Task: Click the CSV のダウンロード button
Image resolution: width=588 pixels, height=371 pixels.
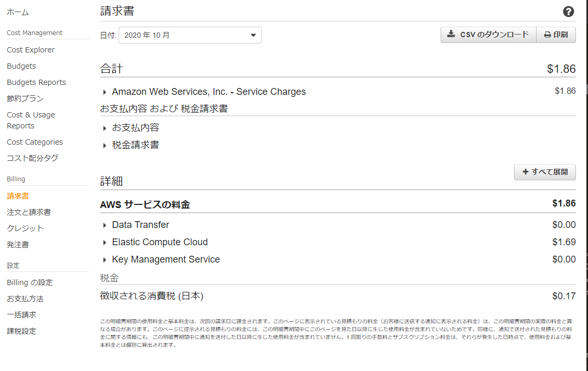Action: 488,35
